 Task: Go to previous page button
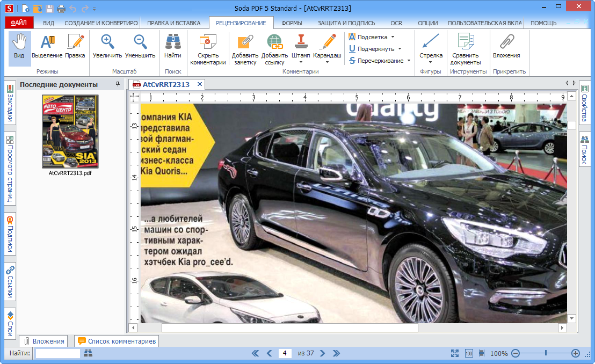(270, 353)
